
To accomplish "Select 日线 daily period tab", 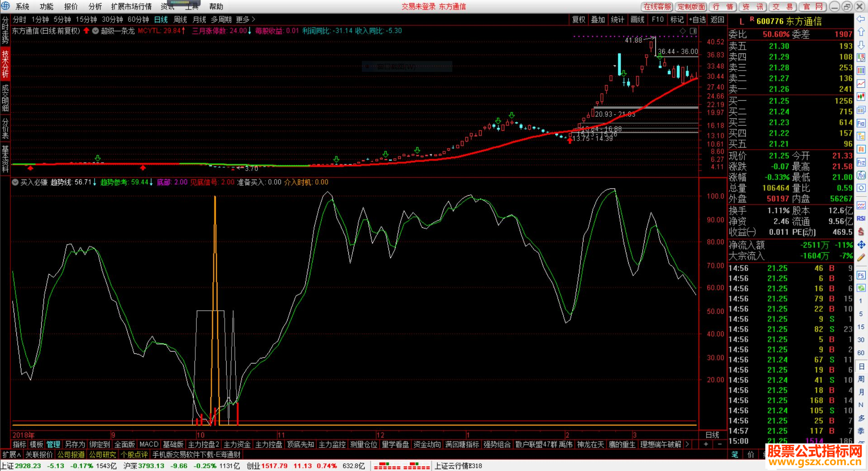I will 161,19.
